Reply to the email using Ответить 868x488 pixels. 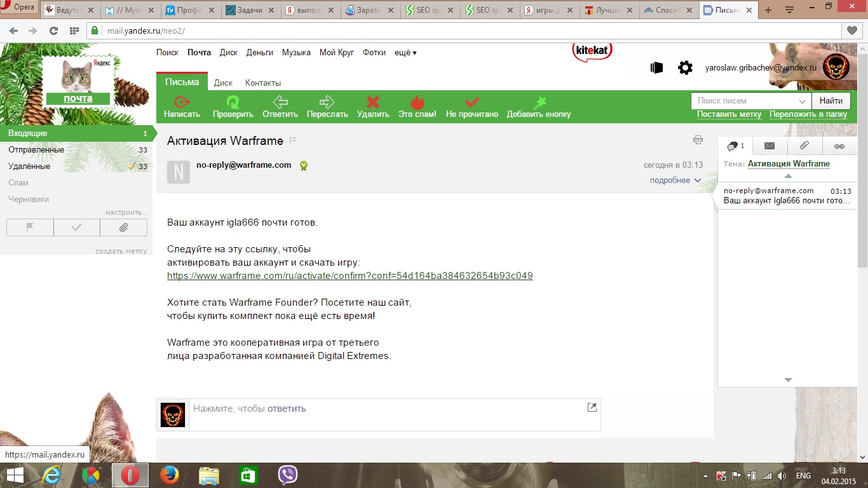[280, 107]
